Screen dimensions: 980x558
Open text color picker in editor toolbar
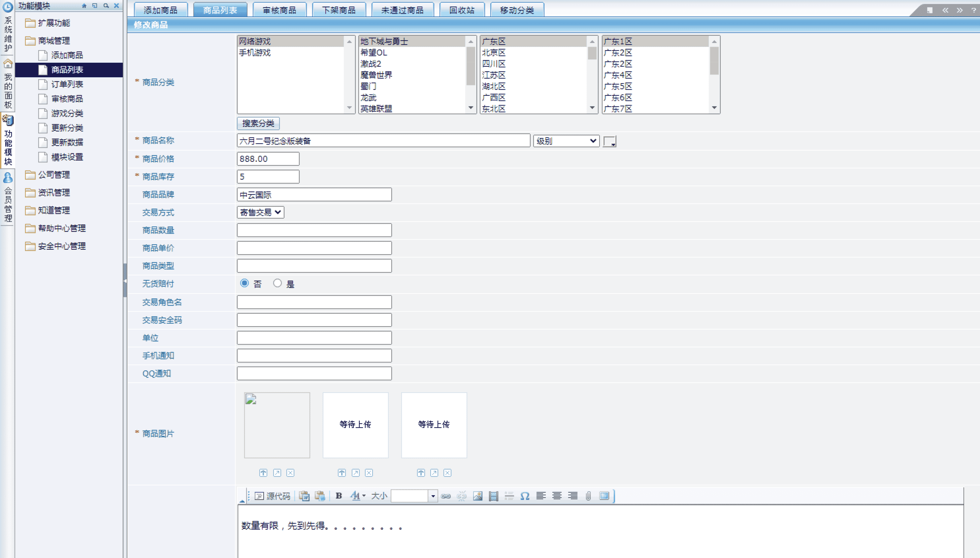click(358, 496)
